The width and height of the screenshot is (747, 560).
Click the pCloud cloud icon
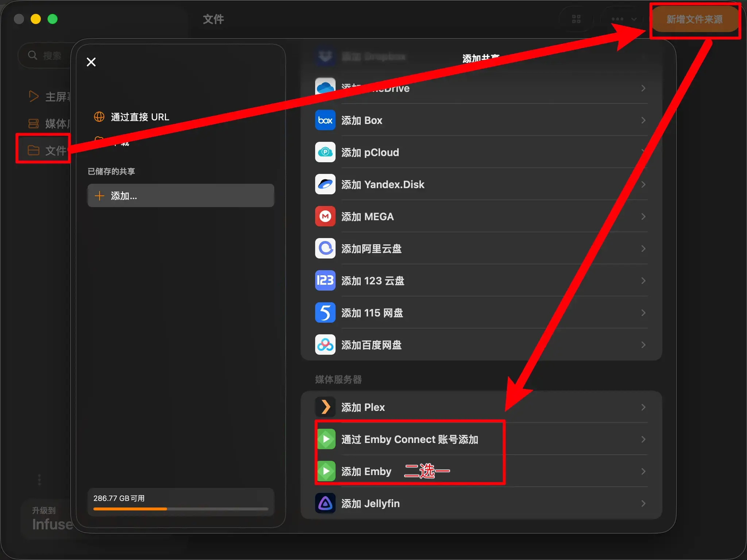pos(325,152)
